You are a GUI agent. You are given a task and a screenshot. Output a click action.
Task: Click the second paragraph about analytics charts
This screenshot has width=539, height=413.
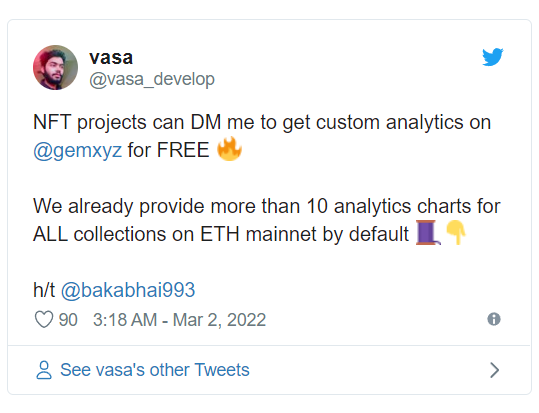266,220
